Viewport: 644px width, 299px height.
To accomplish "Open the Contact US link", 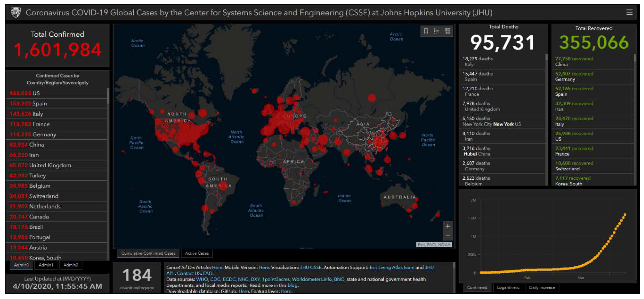I will coord(189,273).
